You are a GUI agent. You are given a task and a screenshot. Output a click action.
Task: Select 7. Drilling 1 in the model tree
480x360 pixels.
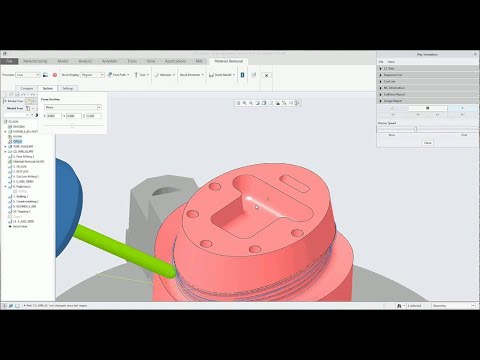21,196
